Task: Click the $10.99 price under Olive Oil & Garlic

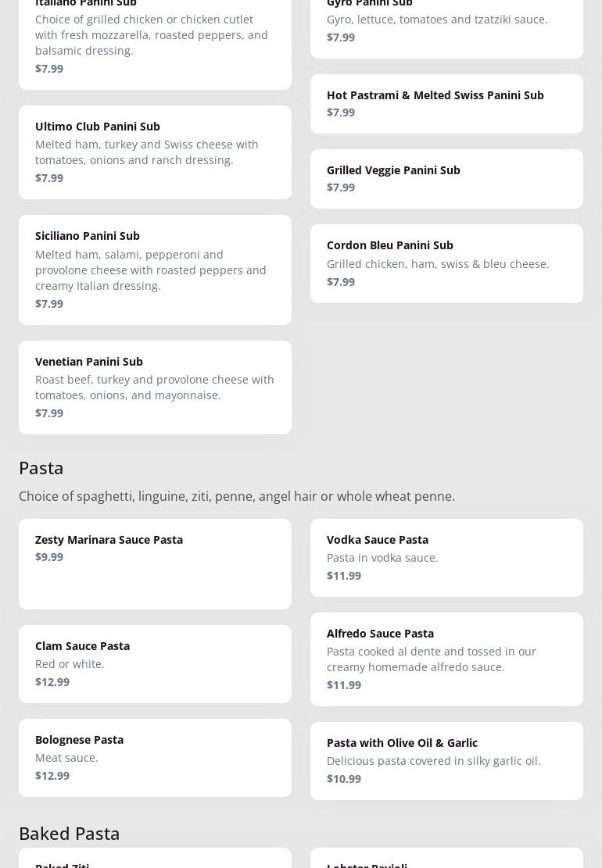Action: 344,778
